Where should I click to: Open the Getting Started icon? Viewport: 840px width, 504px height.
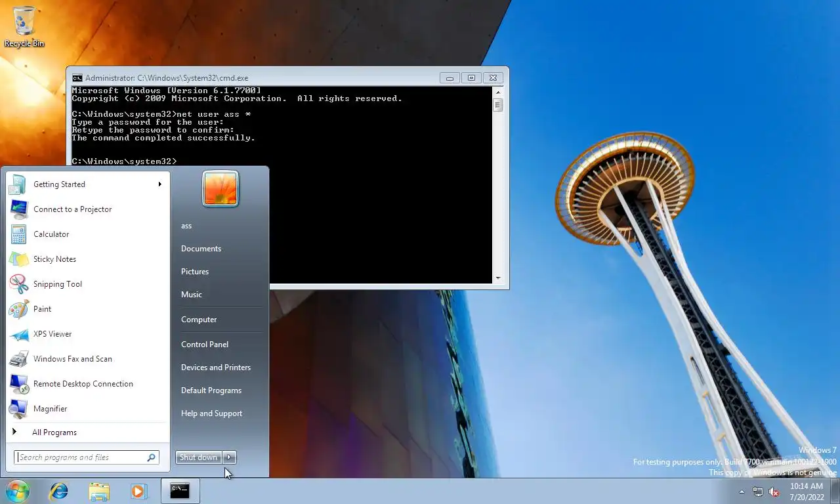pos(18,184)
